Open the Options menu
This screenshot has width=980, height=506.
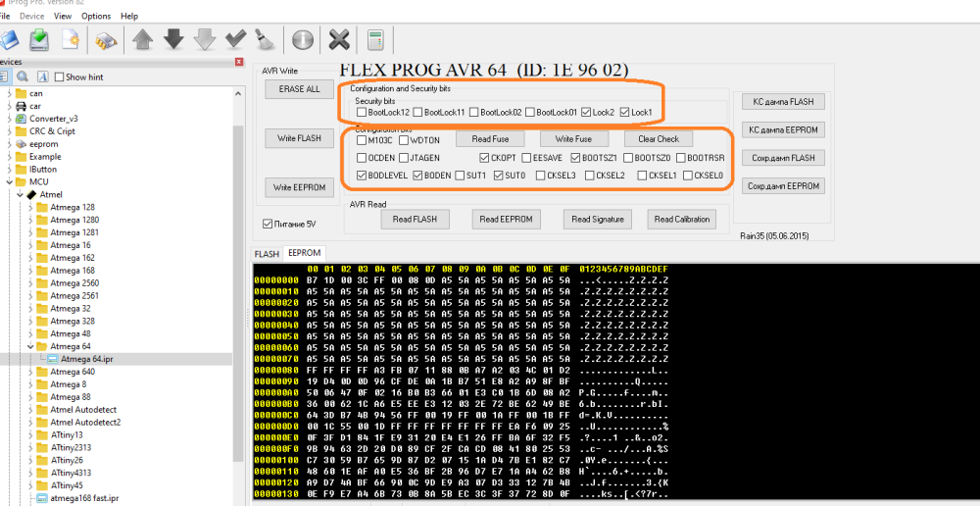(96, 16)
